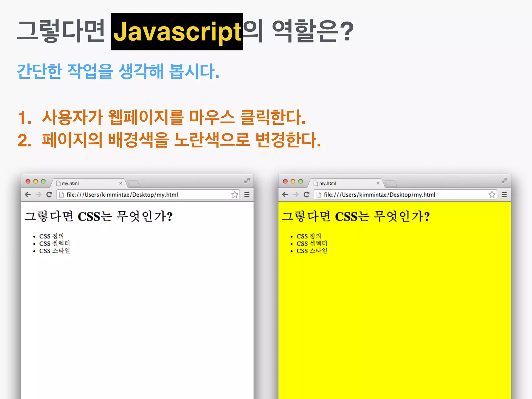Click the forward arrow in the left browser
The image size is (532, 399).
coord(38,195)
